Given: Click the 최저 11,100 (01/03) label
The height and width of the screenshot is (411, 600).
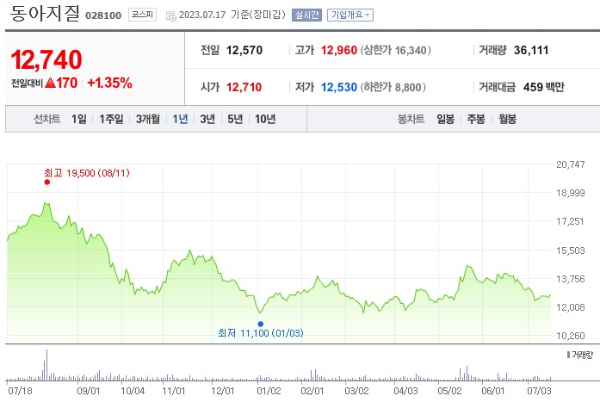Looking at the screenshot, I should 261,333.
